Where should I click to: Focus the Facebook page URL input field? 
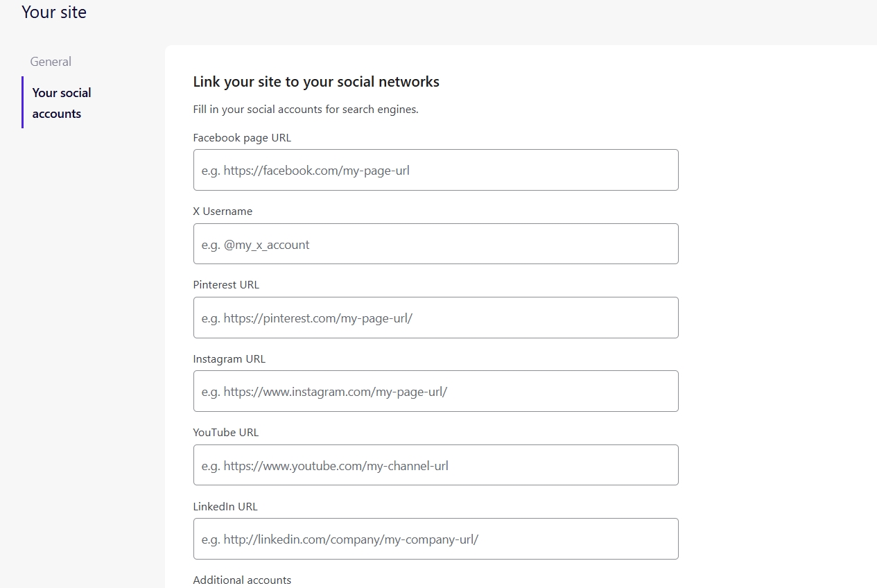[x=435, y=170]
